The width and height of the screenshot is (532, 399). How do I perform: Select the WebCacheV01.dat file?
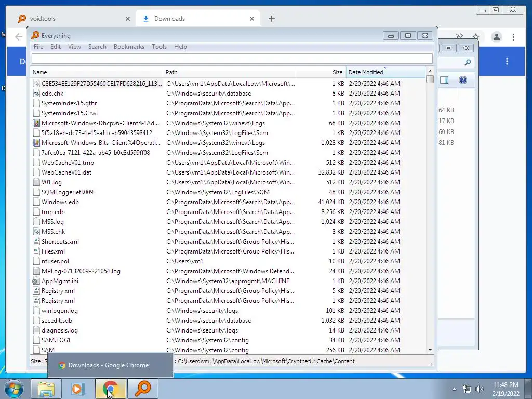point(66,172)
